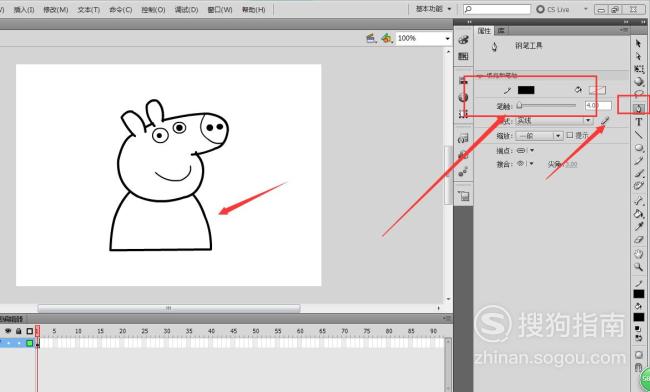Select the 3D Rotation tool
The height and width of the screenshot is (392, 650).
[639, 82]
